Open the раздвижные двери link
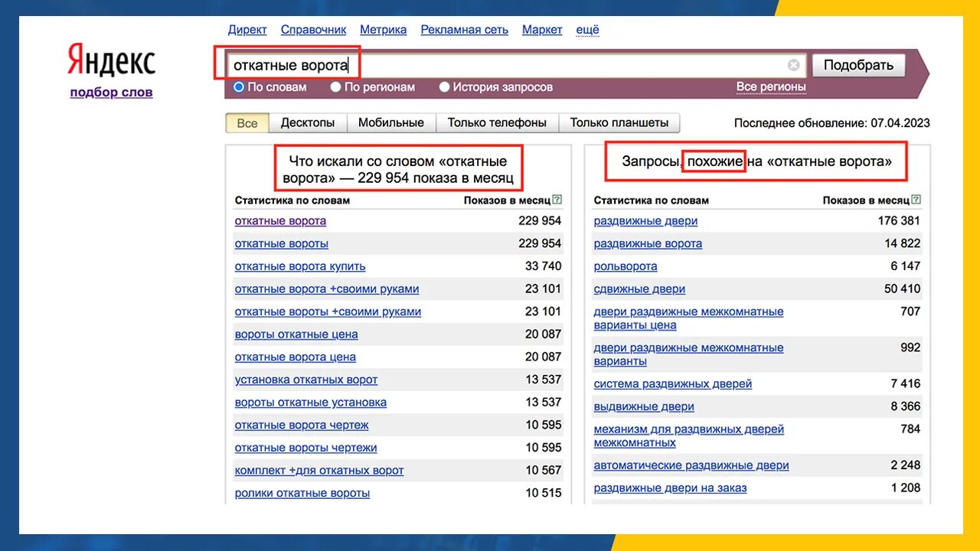The image size is (980, 551). pyautogui.click(x=646, y=221)
